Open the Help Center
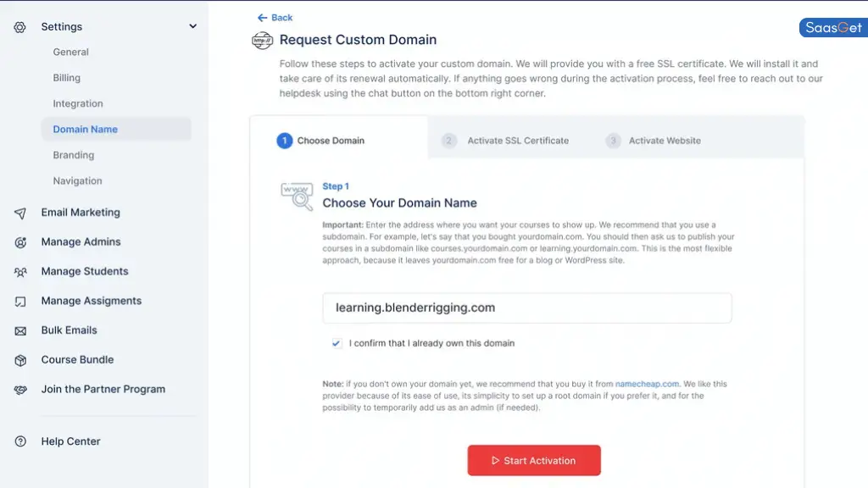Screen dimensions: 868x488 pos(71,441)
